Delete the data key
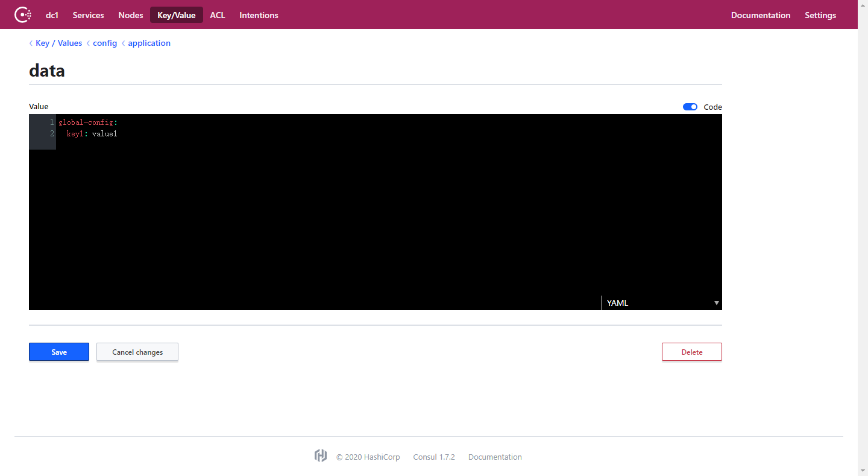Viewport: 868px width, 476px height. coord(692,352)
